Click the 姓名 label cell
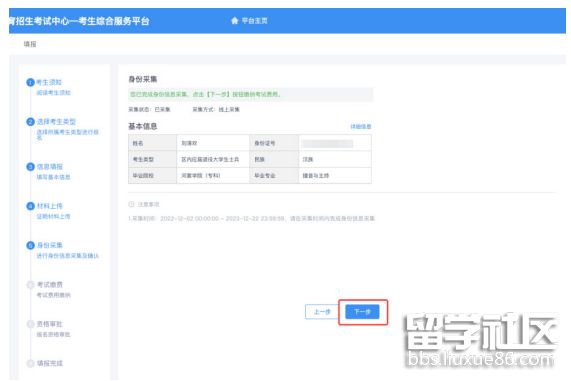 point(153,143)
